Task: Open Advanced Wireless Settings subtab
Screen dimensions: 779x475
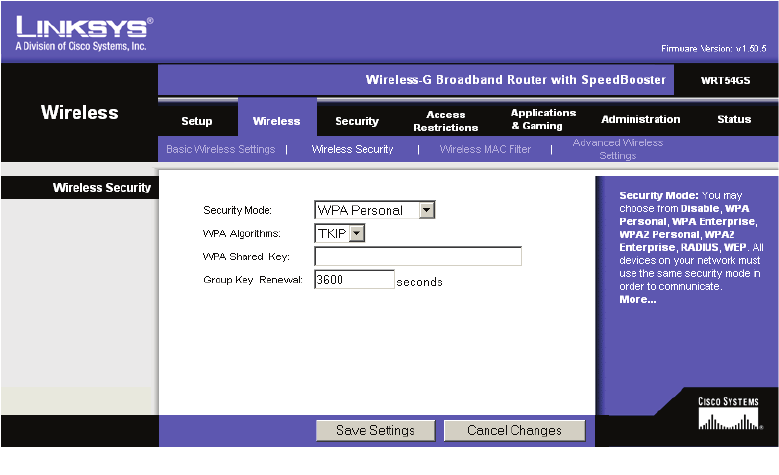Action: click(x=618, y=149)
